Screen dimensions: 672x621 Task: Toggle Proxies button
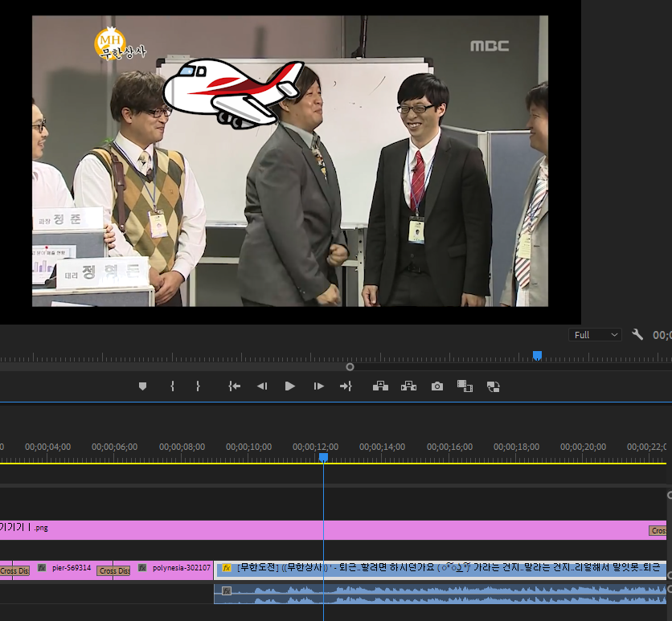point(494,386)
